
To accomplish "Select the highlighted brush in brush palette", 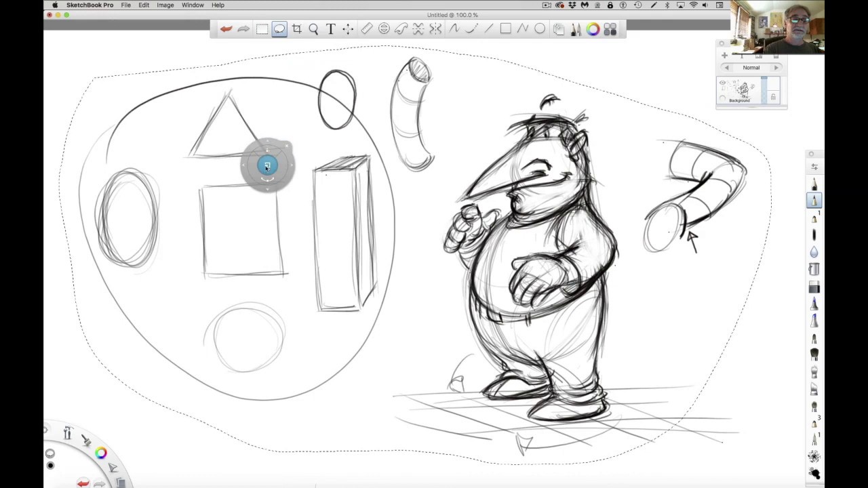I will click(814, 200).
